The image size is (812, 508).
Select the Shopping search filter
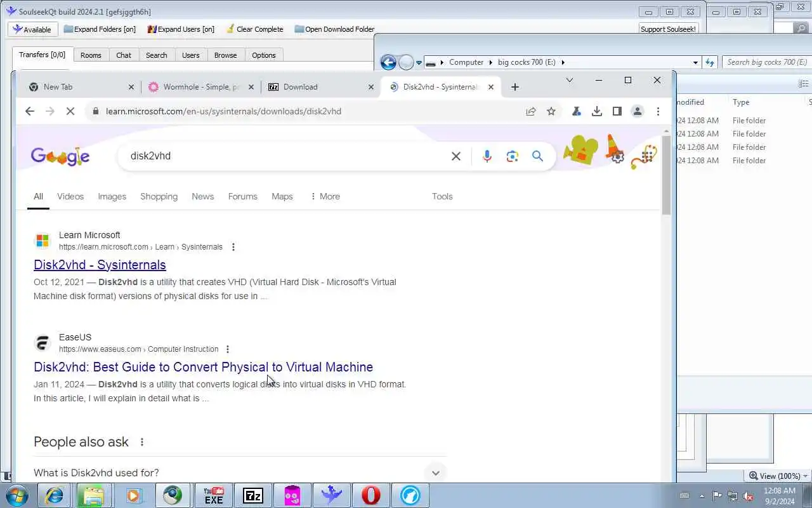tap(159, 196)
